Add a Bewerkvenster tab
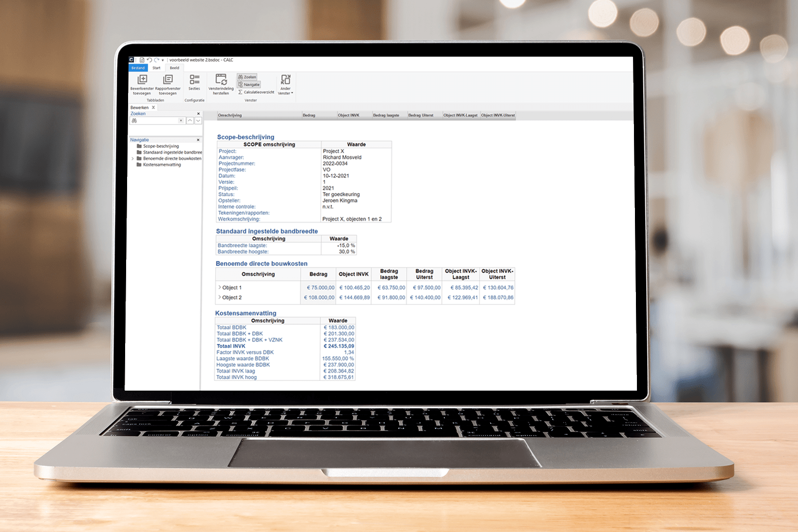798x532 pixels. 142,85
